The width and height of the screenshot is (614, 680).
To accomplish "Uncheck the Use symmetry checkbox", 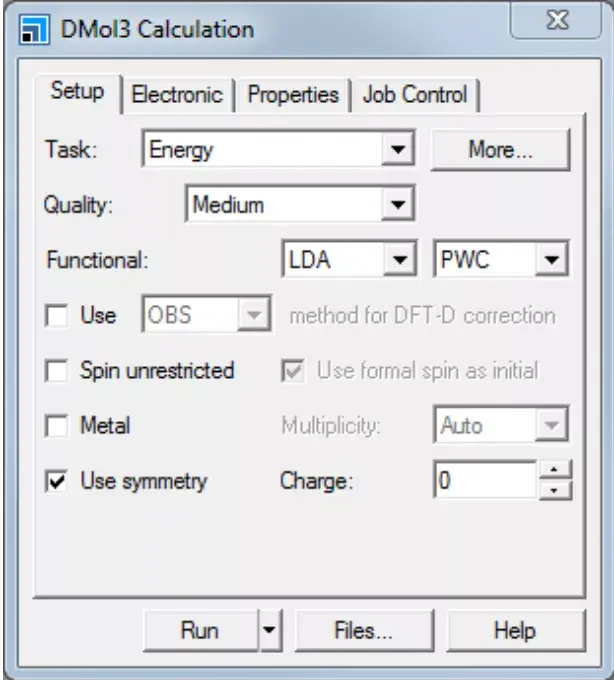I will (57, 481).
